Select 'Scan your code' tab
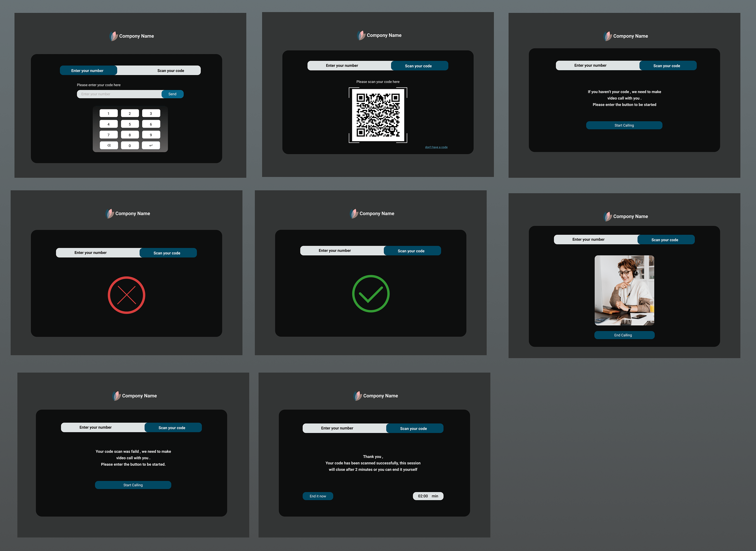 [x=171, y=70]
